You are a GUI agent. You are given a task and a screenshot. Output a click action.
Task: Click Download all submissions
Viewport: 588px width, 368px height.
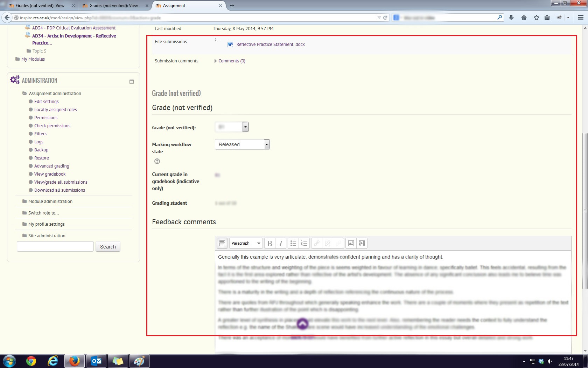[59, 190]
